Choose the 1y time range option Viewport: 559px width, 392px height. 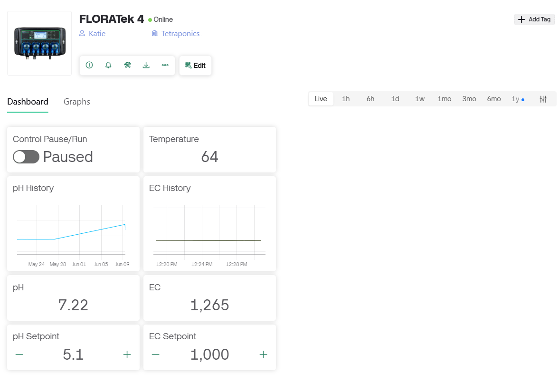[x=516, y=99]
